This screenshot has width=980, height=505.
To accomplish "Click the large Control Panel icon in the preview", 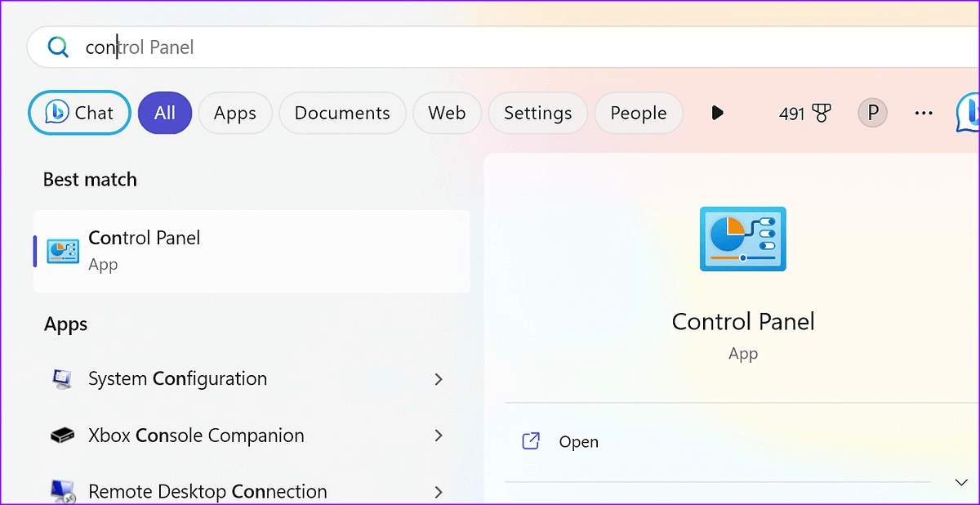I will click(742, 239).
